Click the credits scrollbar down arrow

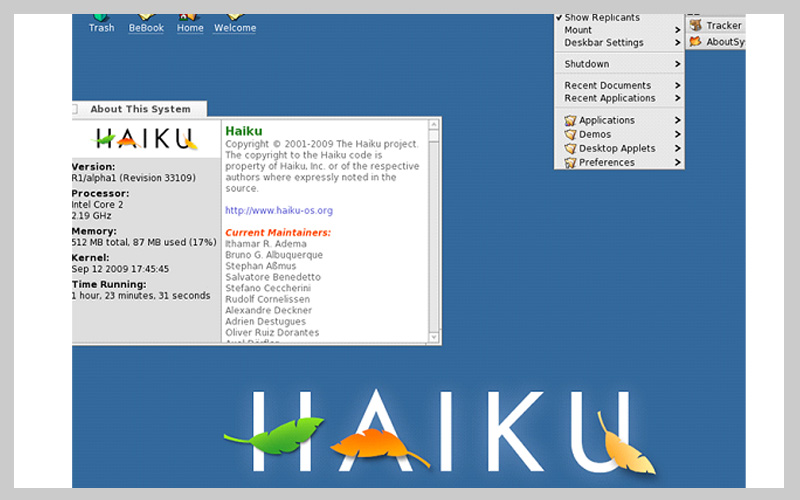click(x=434, y=337)
